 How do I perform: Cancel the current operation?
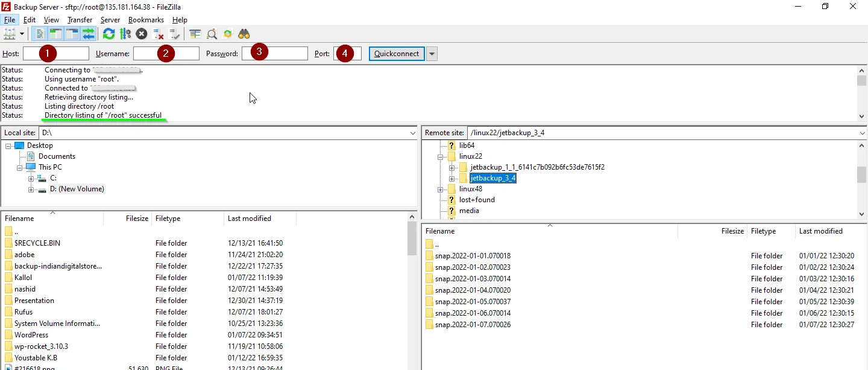142,34
